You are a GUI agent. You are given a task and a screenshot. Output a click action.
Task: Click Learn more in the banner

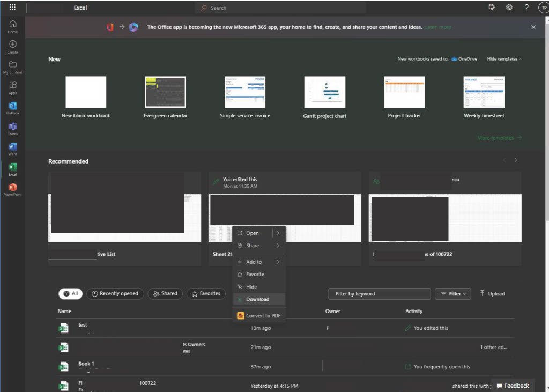[438, 27]
